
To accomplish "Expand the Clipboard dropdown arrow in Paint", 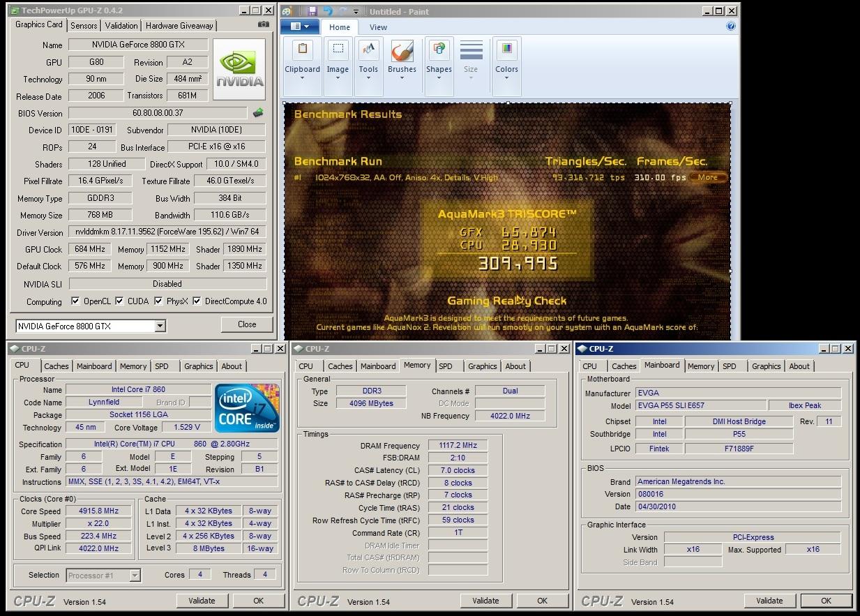I will click(302, 78).
